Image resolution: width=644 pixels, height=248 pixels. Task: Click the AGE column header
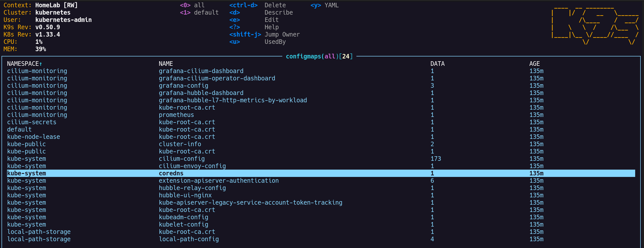pyautogui.click(x=535, y=64)
